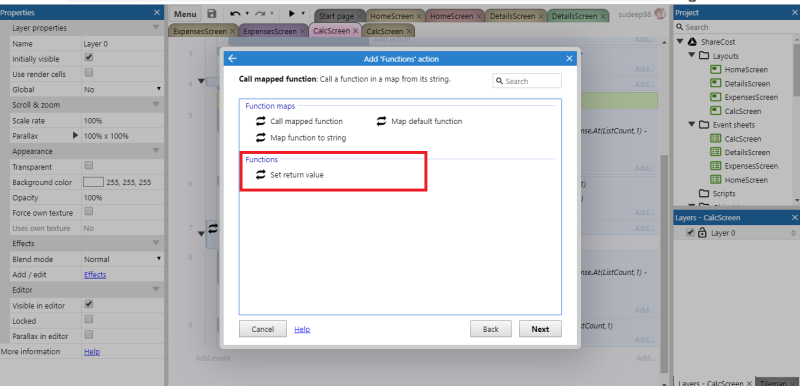Click the Add event link
This screenshot has height=386, width=800.
click(x=213, y=358)
